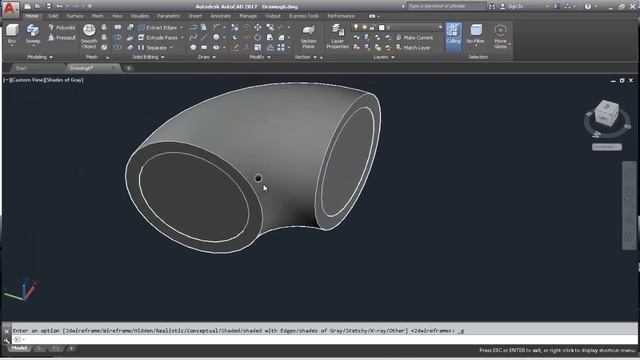
Task: Select the Spline draw tool
Action: coord(193,38)
